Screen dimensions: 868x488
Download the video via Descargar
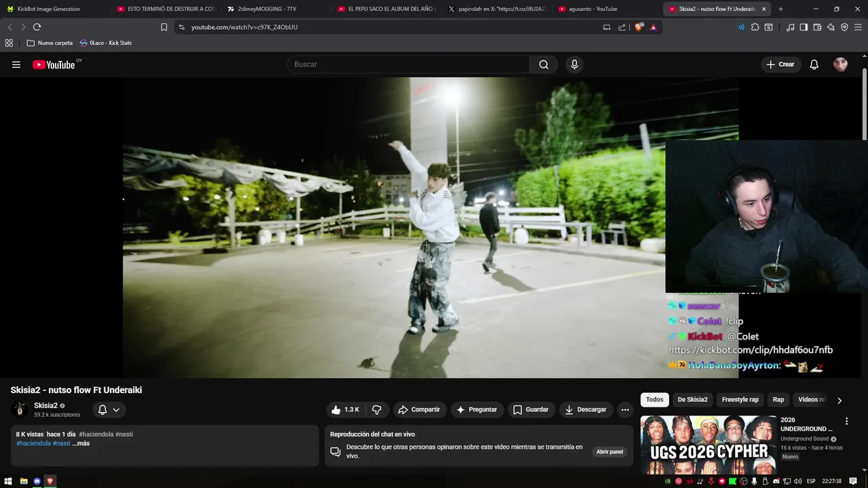(x=586, y=409)
